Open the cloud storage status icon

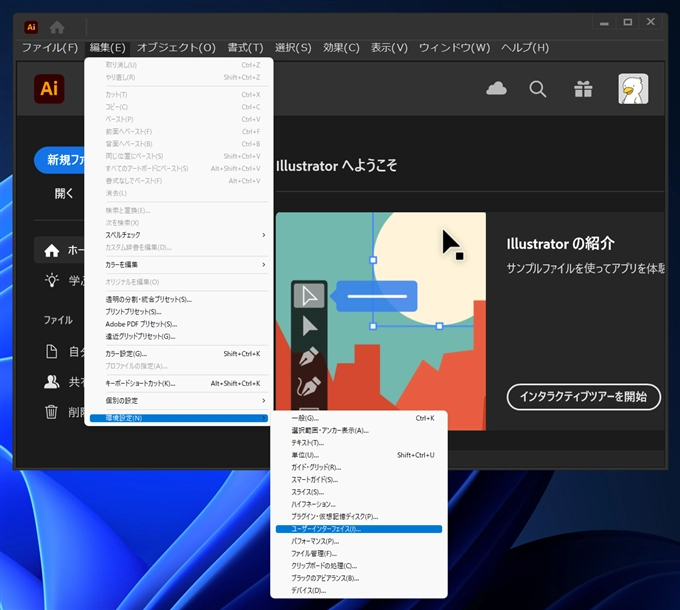pos(497,88)
